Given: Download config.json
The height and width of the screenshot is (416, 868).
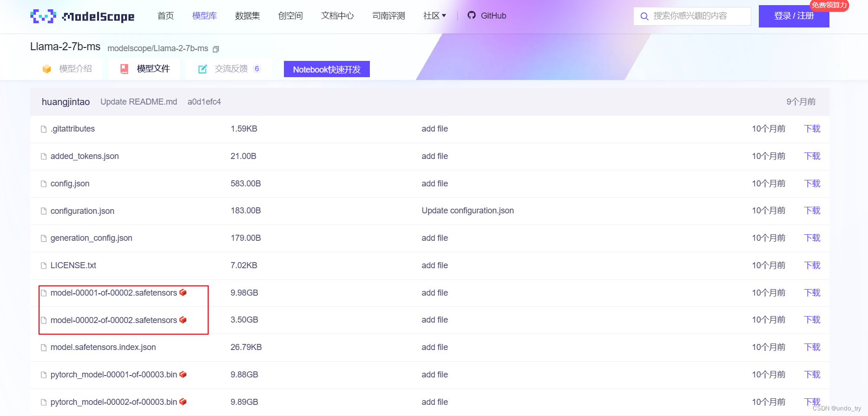Looking at the screenshot, I should click(x=812, y=184).
